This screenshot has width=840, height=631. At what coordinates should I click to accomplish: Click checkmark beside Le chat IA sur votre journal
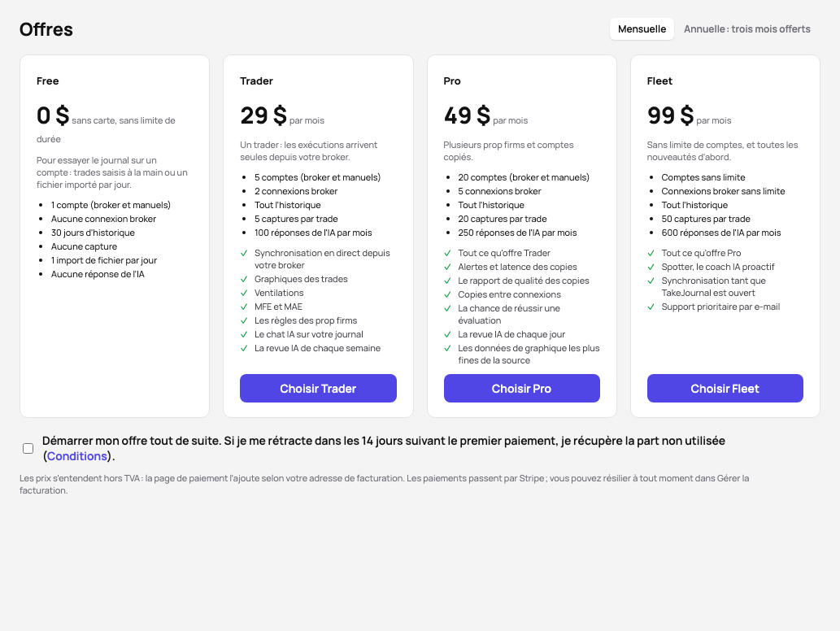click(244, 335)
